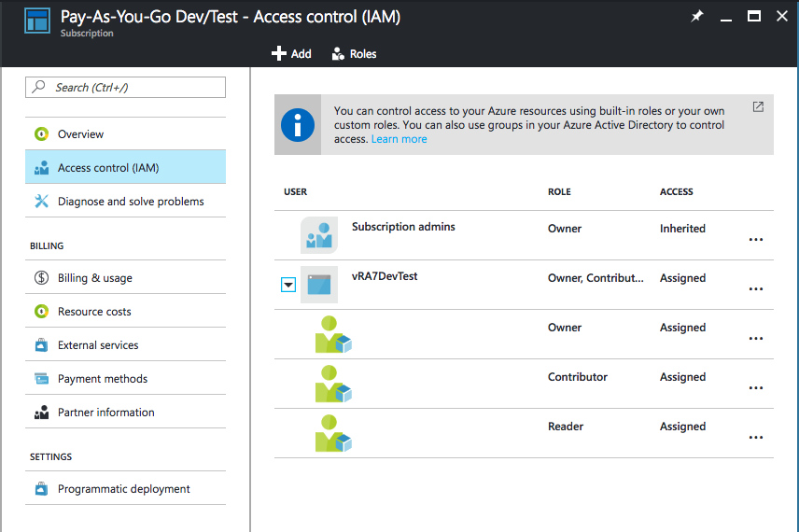
Task: Select Access control (IAM) in sidebar
Action: pyautogui.click(x=125, y=167)
